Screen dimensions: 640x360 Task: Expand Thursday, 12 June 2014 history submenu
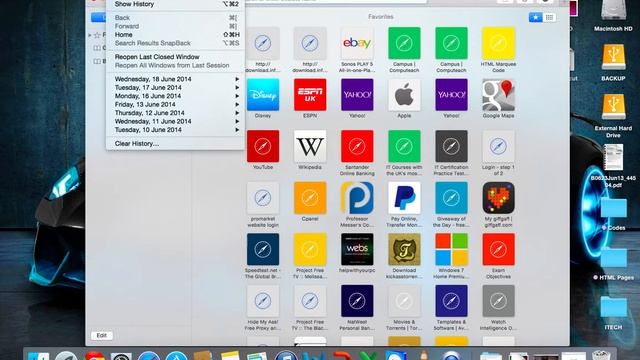[x=175, y=113]
